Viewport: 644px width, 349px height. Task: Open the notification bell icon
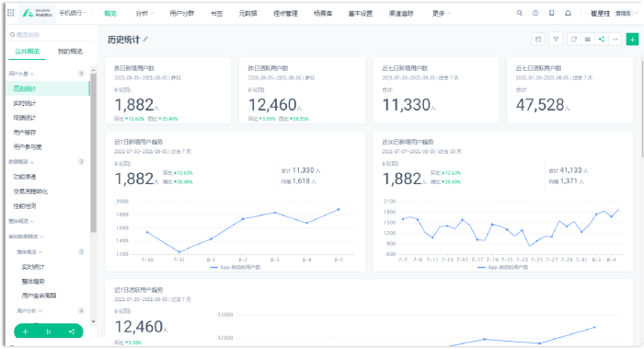coord(568,13)
